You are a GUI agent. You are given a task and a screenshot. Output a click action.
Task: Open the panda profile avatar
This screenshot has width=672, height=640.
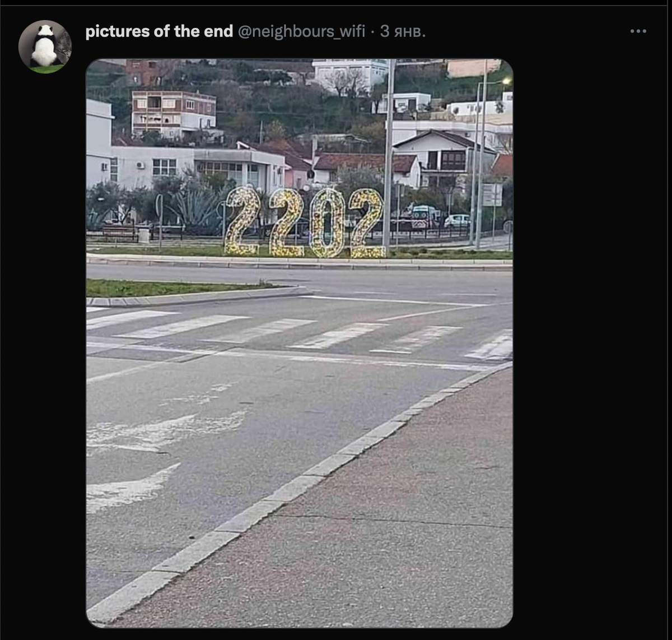coord(45,47)
